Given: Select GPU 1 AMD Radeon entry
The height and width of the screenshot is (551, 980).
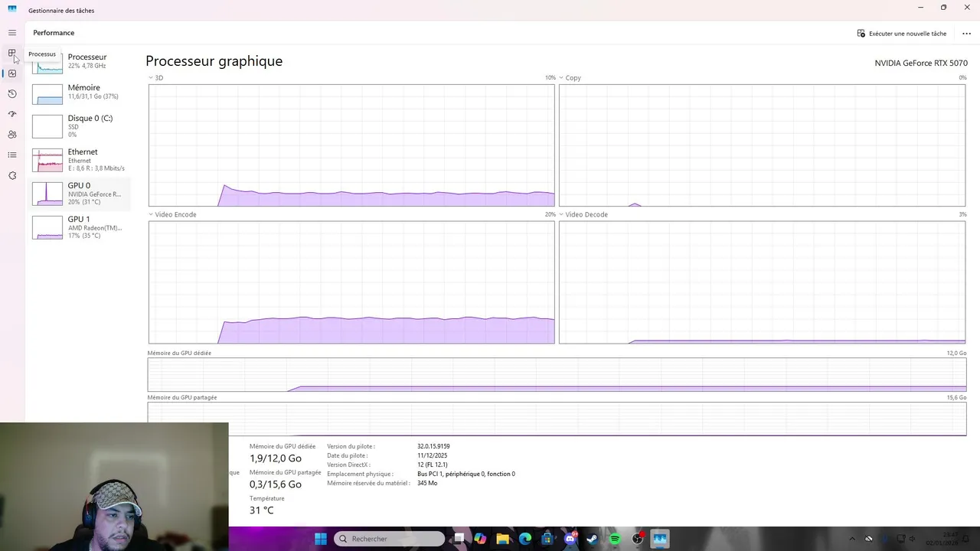Looking at the screenshot, I should tap(80, 227).
